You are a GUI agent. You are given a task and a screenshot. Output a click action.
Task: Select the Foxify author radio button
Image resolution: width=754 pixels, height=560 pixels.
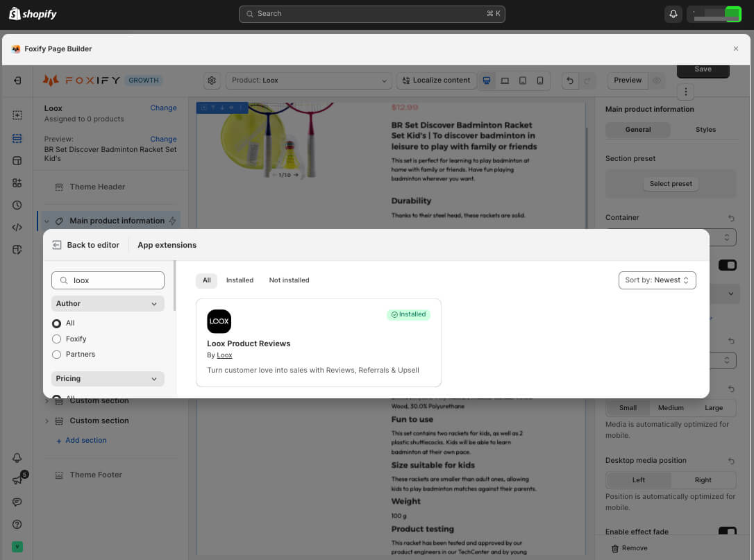tap(57, 339)
